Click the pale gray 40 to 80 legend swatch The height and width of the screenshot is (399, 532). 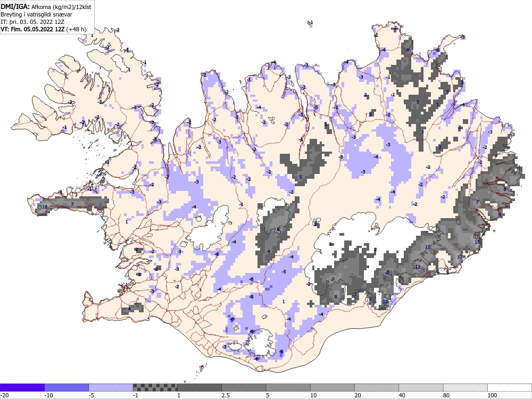(421, 387)
